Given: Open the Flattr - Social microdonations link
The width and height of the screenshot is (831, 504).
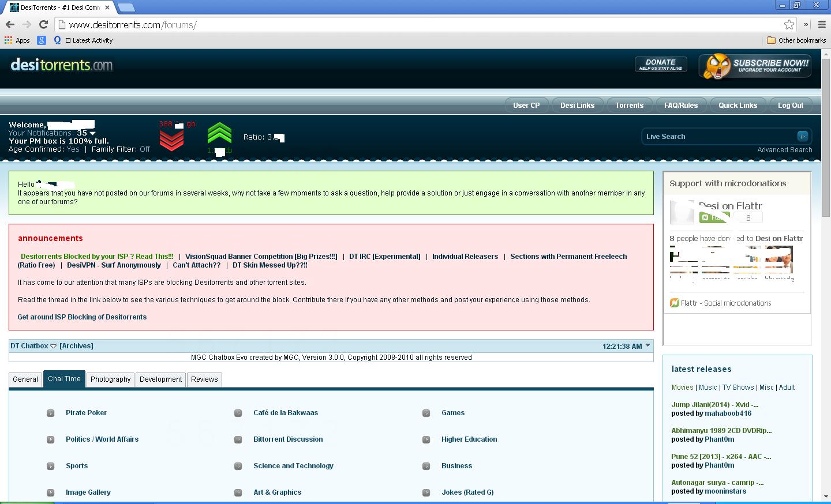Looking at the screenshot, I should 720,303.
